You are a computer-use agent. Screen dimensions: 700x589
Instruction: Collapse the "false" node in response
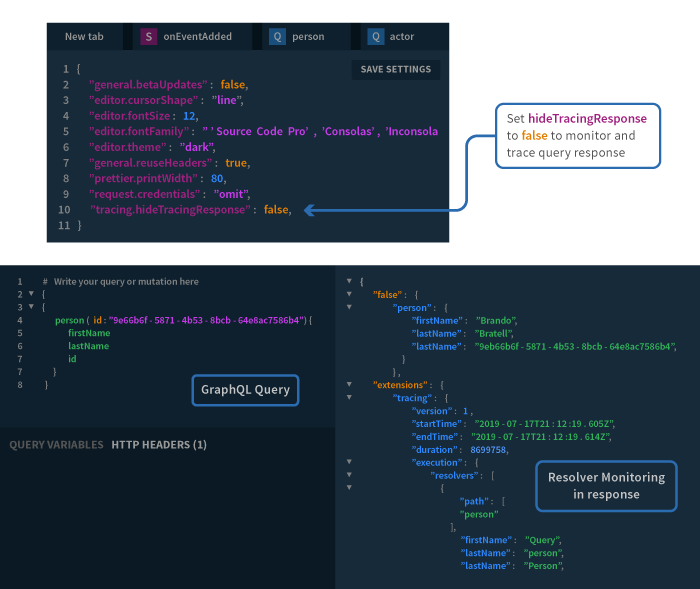click(x=349, y=294)
